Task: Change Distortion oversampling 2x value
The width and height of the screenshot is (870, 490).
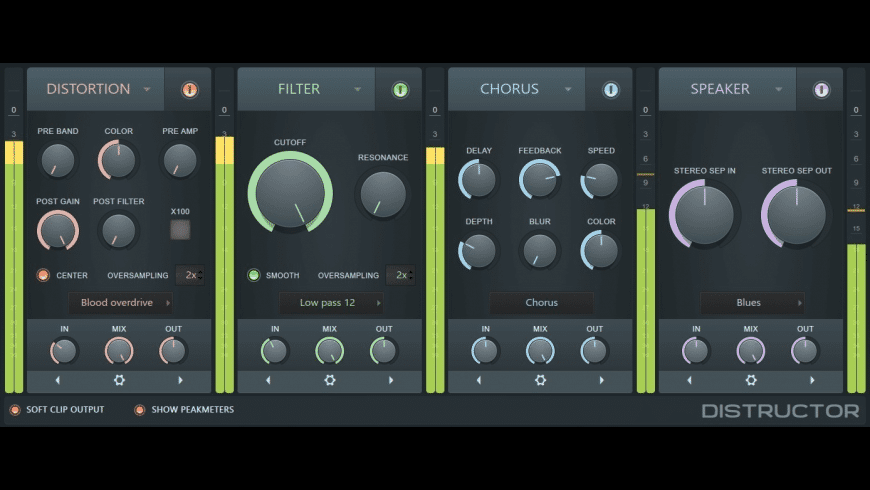Action: pyautogui.click(x=190, y=275)
